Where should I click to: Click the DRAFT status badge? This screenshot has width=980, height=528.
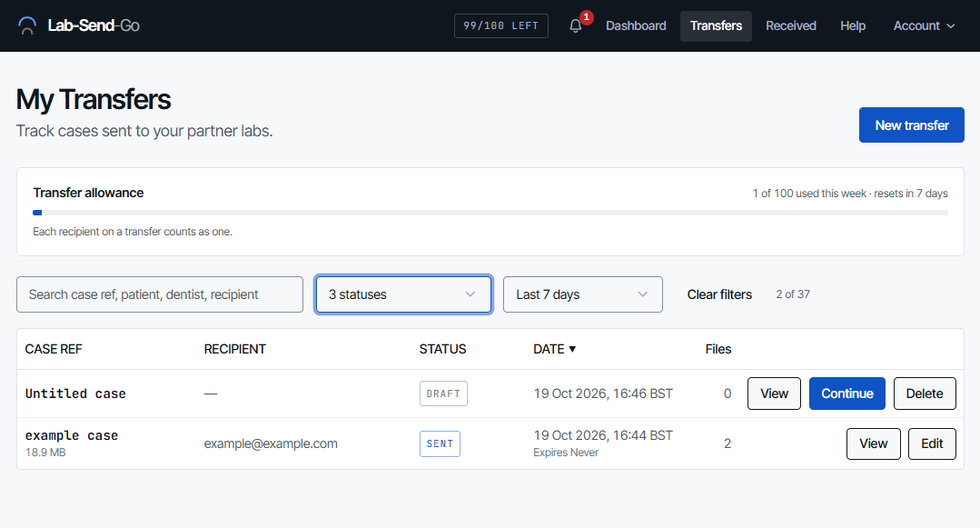tap(443, 394)
